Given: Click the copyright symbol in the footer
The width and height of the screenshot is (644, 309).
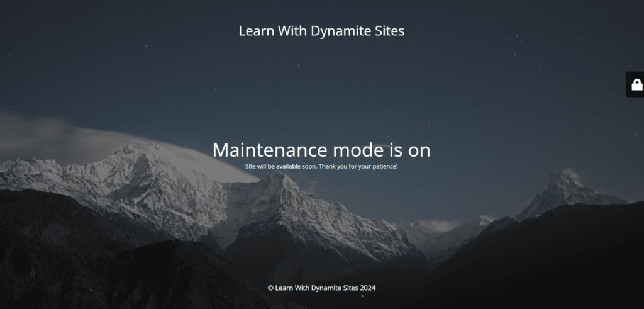Looking at the screenshot, I should pos(270,288).
